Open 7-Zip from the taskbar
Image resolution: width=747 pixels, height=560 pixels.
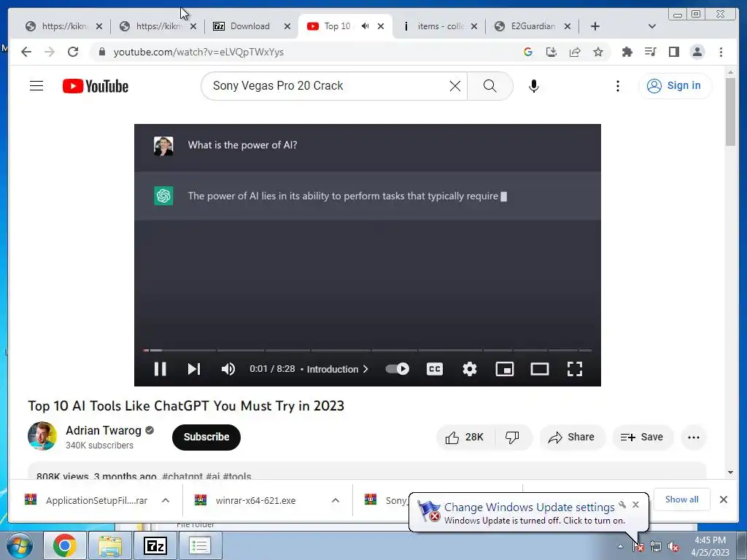click(x=155, y=545)
